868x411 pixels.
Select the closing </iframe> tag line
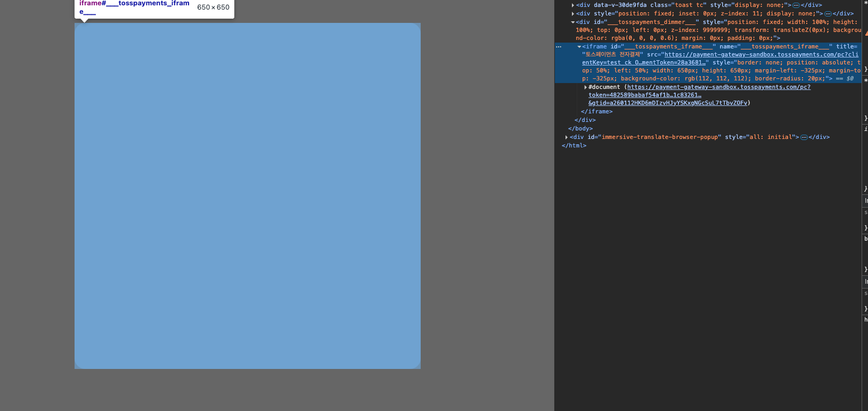click(x=597, y=112)
